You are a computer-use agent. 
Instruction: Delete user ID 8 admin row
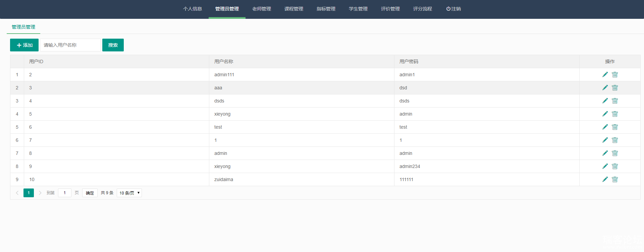(615, 153)
